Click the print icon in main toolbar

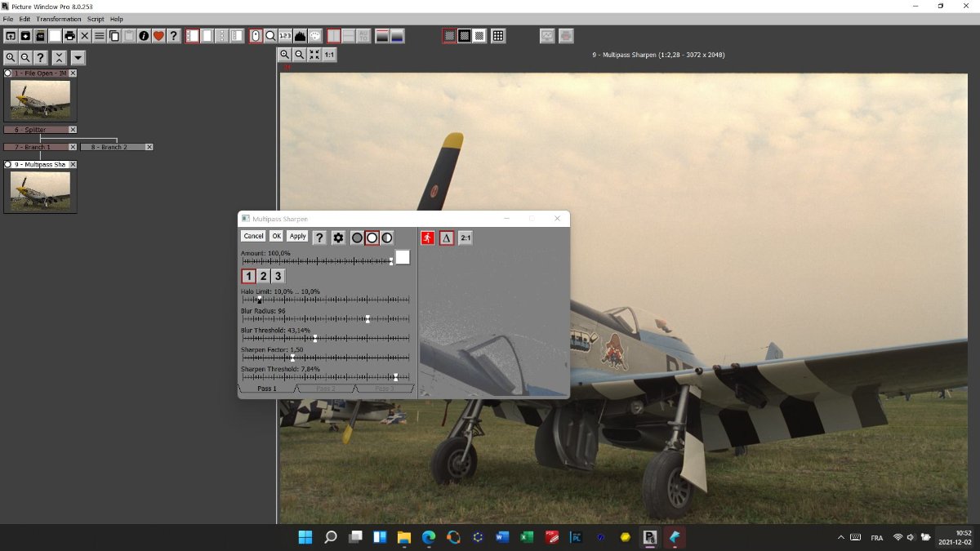[69, 36]
